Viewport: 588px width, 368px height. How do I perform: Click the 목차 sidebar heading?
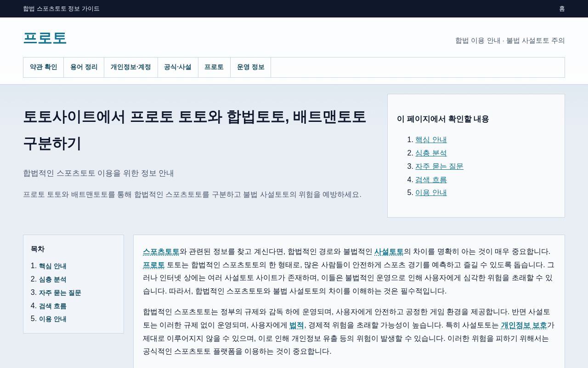(x=38, y=249)
